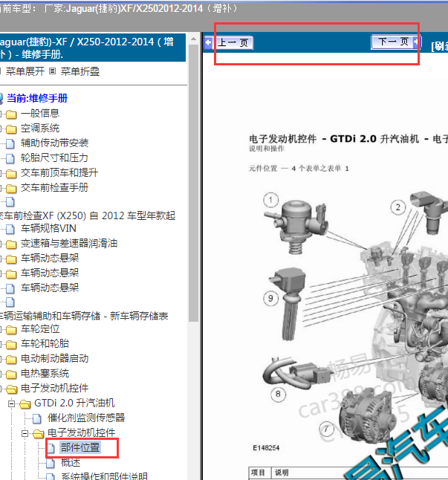Image resolution: width=448 pixels, height=480 pixels.
Task: Go to next page with 下一页 button
Action: [x=396, y=42]
